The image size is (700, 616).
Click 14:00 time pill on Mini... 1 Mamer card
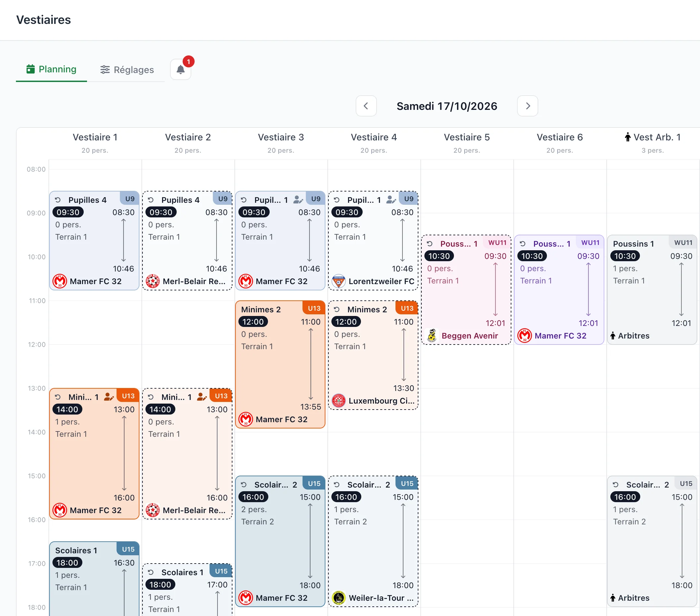point(67,409)
